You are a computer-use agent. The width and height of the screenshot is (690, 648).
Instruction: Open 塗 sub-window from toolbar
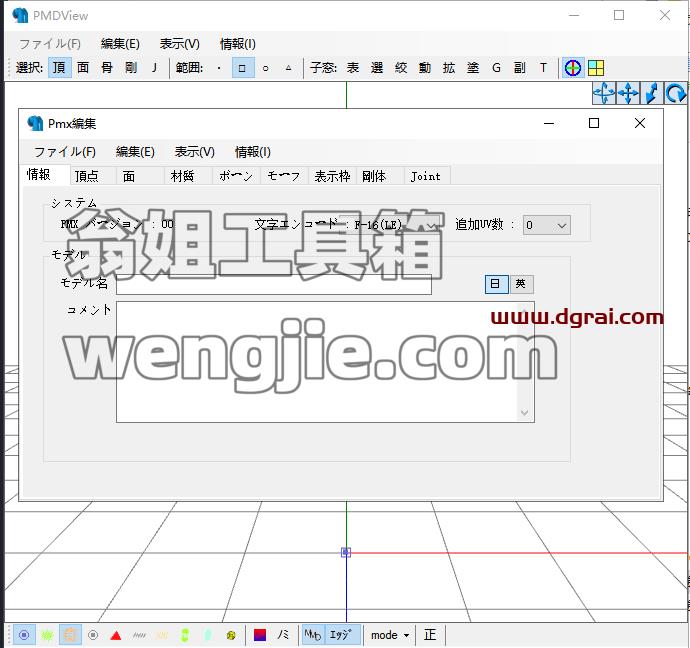[x=473, y=68]
